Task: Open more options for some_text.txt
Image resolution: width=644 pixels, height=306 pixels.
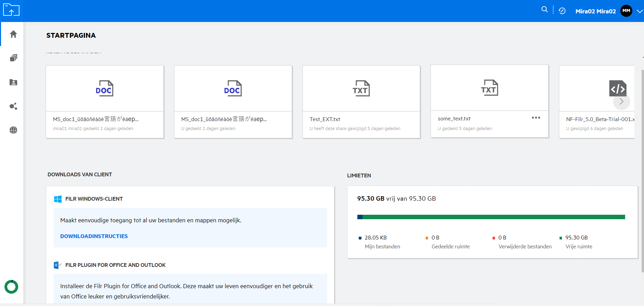Action: pyautogui.click(x=536, y=118)
